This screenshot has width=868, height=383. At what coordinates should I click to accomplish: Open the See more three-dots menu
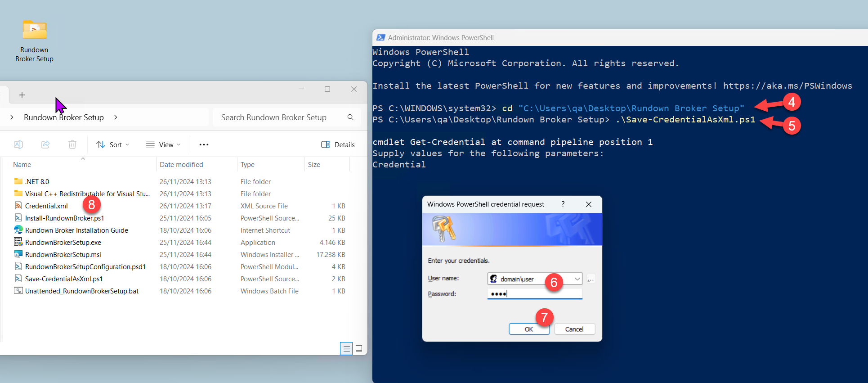click(x=204, y=144)
